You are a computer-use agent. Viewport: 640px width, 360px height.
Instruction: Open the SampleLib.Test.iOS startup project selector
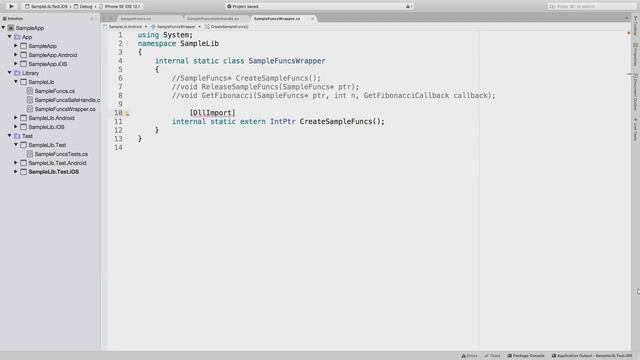(x=47, y=7)
